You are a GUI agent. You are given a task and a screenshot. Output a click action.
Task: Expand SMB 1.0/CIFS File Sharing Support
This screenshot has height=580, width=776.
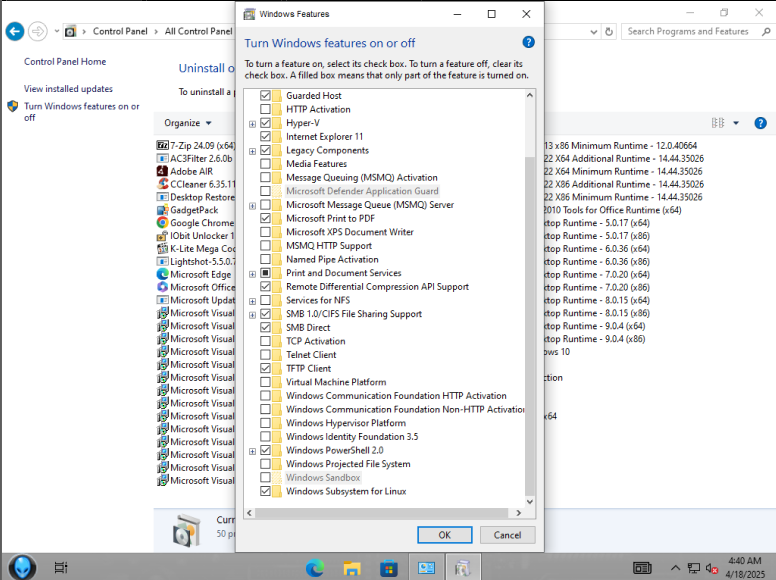[x=252, y=315]
